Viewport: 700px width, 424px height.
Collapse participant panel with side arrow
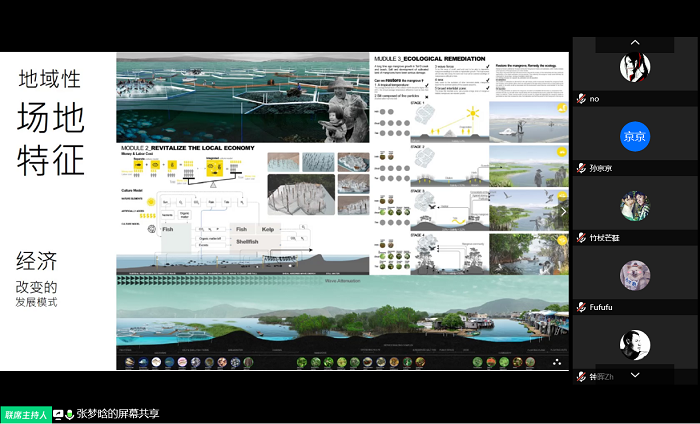[562, 211]
